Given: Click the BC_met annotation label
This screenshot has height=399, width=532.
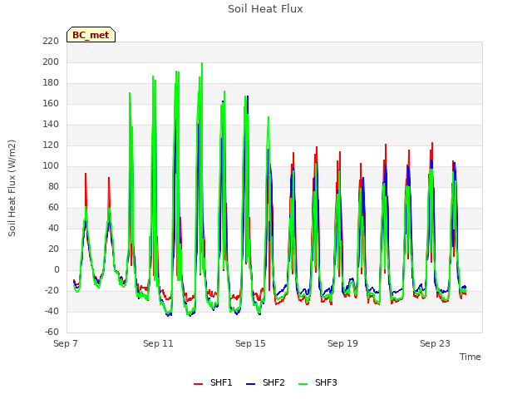Looking at the screenshot, I should [x=91, y=35].
